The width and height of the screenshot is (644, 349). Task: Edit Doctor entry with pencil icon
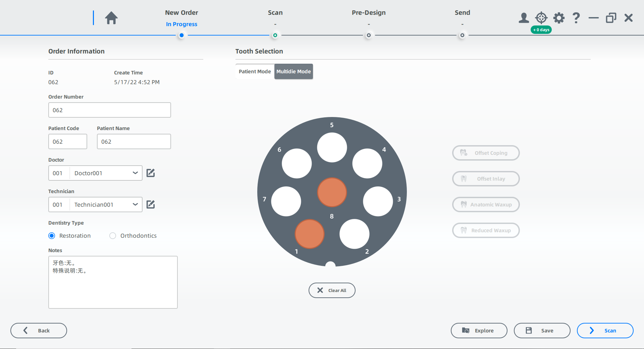pos(151,173)
